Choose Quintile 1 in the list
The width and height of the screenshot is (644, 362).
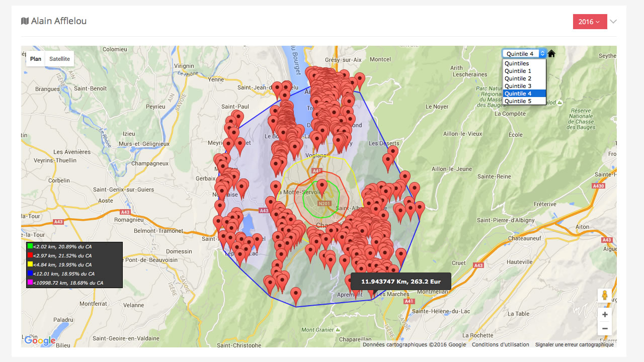524,71
